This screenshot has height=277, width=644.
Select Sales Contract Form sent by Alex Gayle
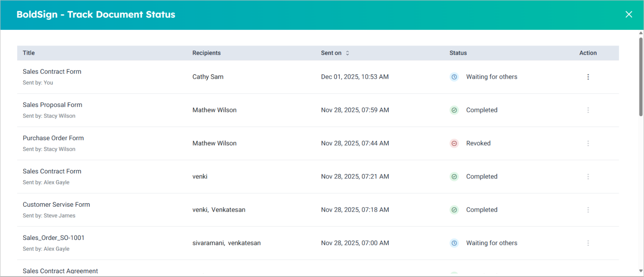point(52,171)
